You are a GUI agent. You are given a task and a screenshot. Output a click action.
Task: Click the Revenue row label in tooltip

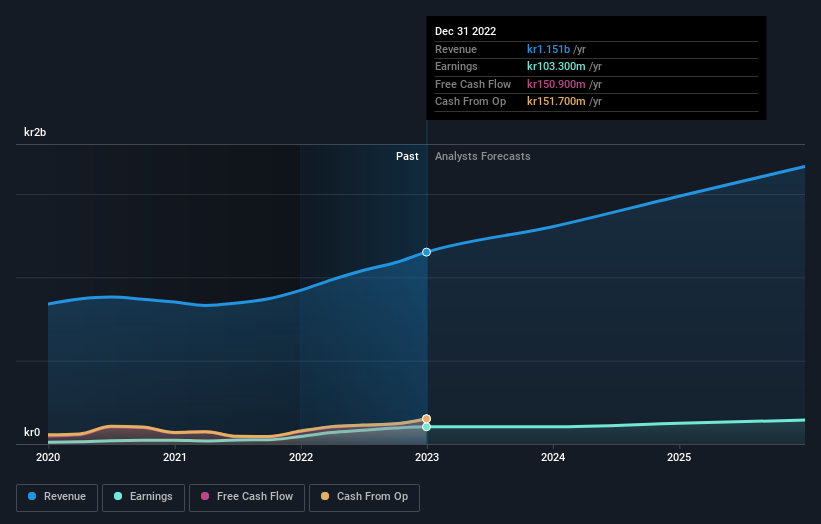(x=456, y=49)
